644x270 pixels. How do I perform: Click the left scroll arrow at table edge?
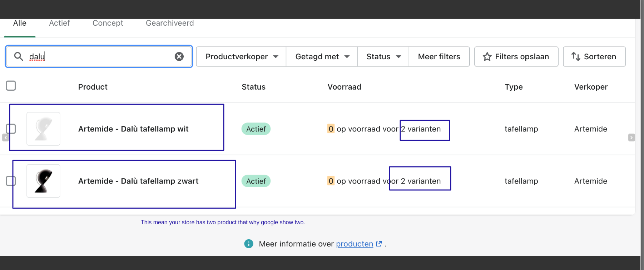(x=5, y=137)
